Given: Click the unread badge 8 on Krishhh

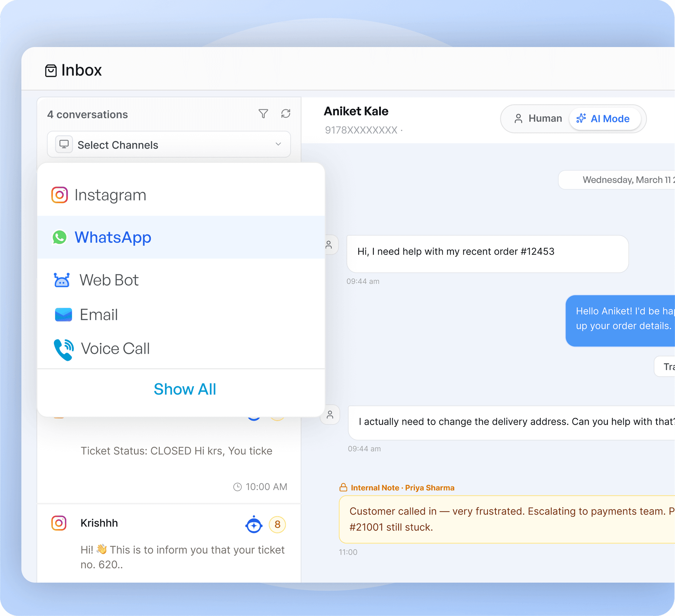Looking at the screenshot, I should pos(277,524).
